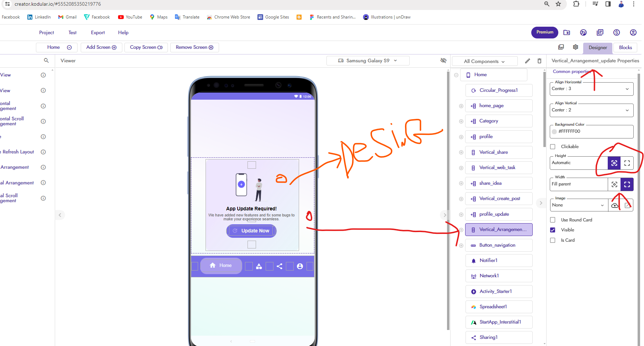644x346 pixels.
Task: Open the All Components dropdown
Action: click(x=484, y=61)
